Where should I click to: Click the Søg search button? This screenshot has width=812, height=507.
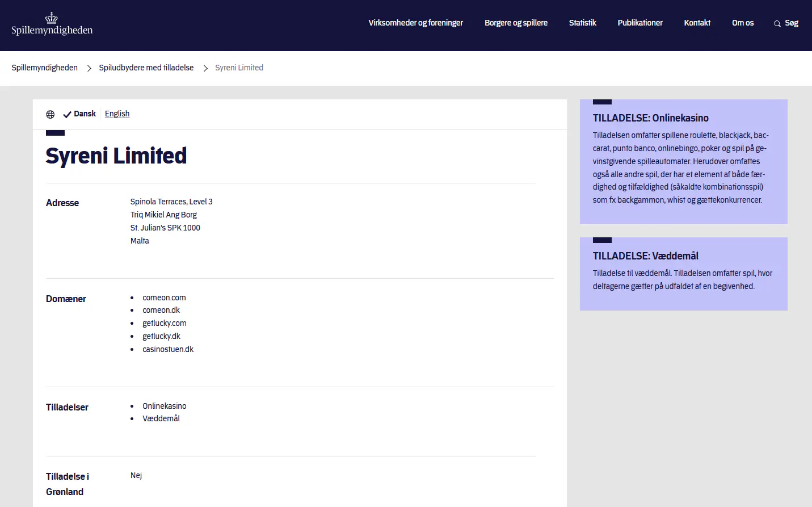tap(786, 23)
